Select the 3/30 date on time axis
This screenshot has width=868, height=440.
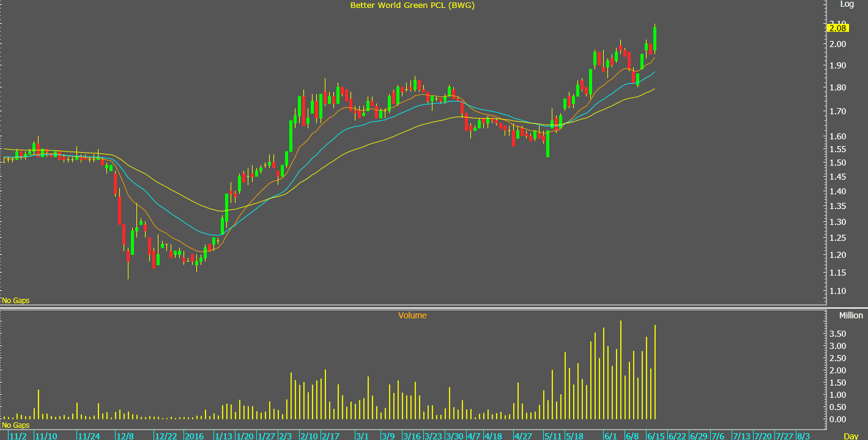tap(454, 436)
